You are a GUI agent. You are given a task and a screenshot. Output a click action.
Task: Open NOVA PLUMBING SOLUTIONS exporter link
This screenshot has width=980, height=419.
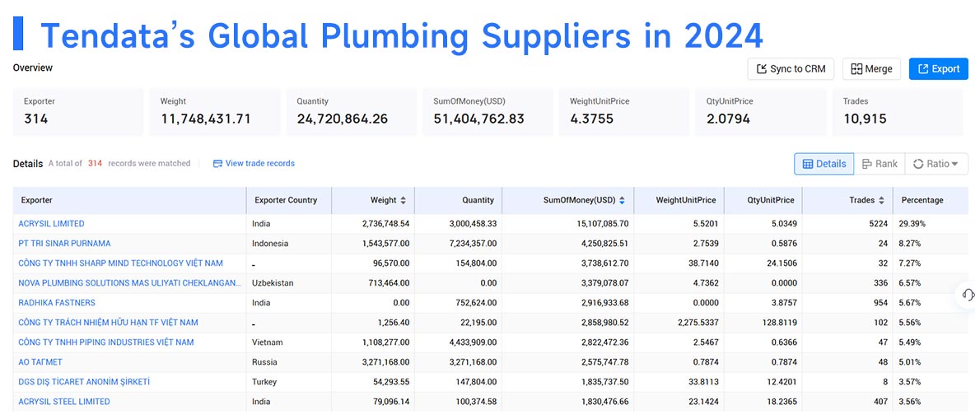[130, 283]
